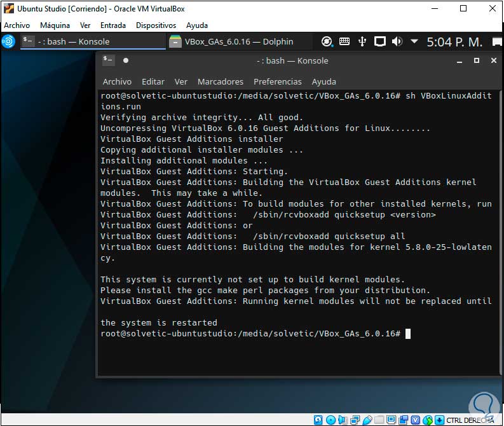This screenshot has height=426, width=504.
Task: Click the Konsole window terminal icon
Action: pos(108,60)
